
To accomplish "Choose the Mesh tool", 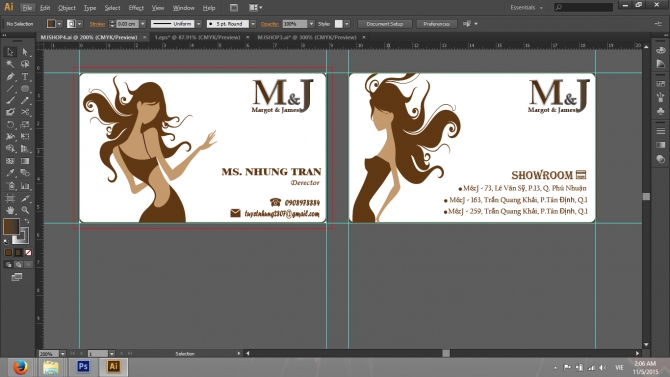I will (10, 161).
